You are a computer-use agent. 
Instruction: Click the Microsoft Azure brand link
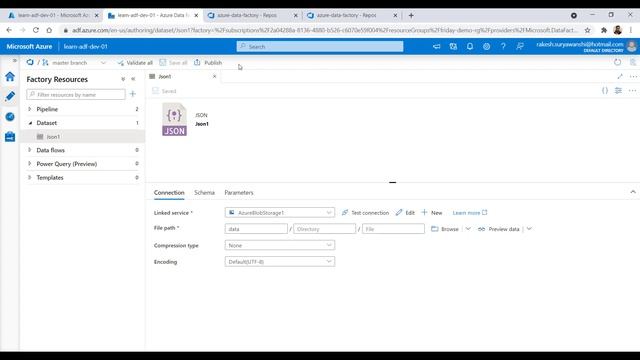tap(29, 47)
